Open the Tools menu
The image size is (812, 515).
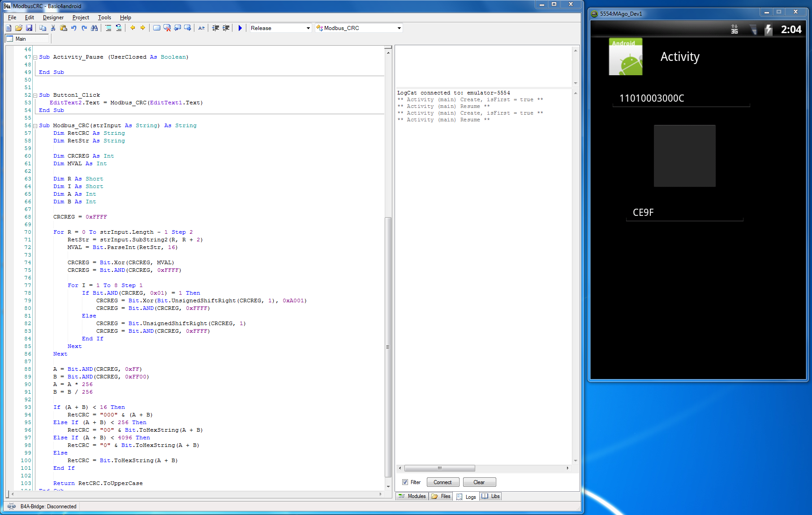[104, 17]
